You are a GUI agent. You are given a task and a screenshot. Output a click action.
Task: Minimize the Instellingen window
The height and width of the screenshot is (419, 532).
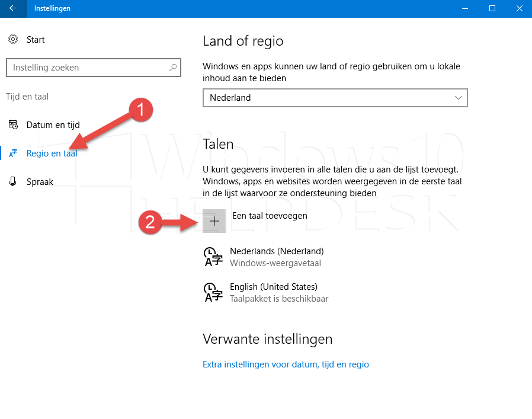[x=465, y=8]
